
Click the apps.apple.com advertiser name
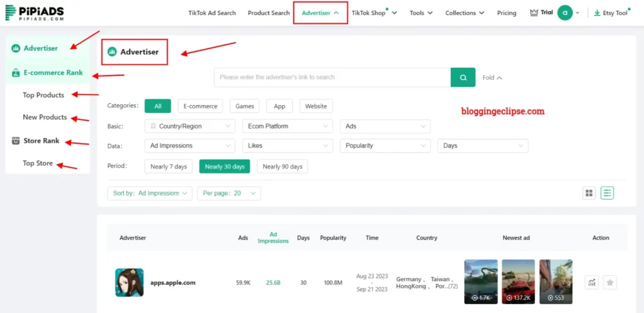[173, 283]
